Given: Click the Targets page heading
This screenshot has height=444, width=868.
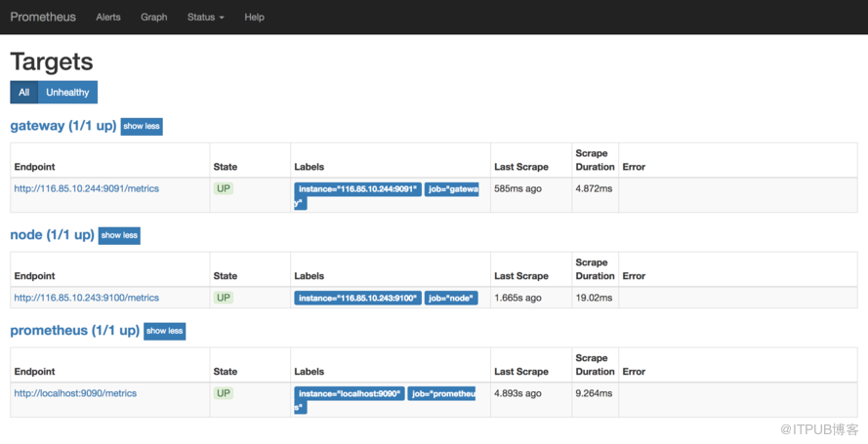Looking at the screenshot, I should click(x=52, y=61).
